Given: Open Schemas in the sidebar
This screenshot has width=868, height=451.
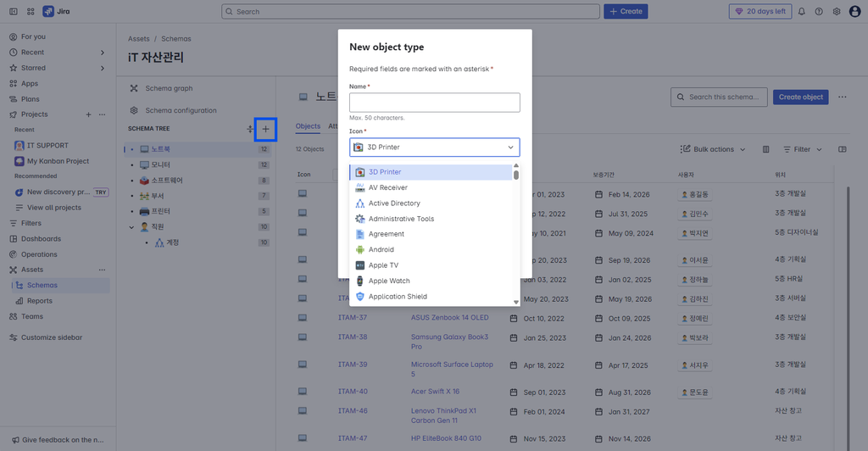Looking at the screenshot, I should tap(61, 286).
